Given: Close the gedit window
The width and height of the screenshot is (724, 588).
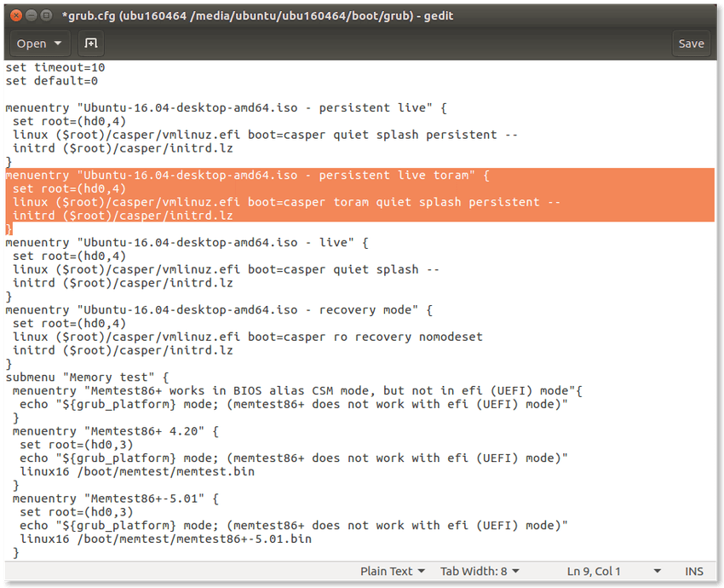Looking at the screenshot, I should [x=16, y=15].
